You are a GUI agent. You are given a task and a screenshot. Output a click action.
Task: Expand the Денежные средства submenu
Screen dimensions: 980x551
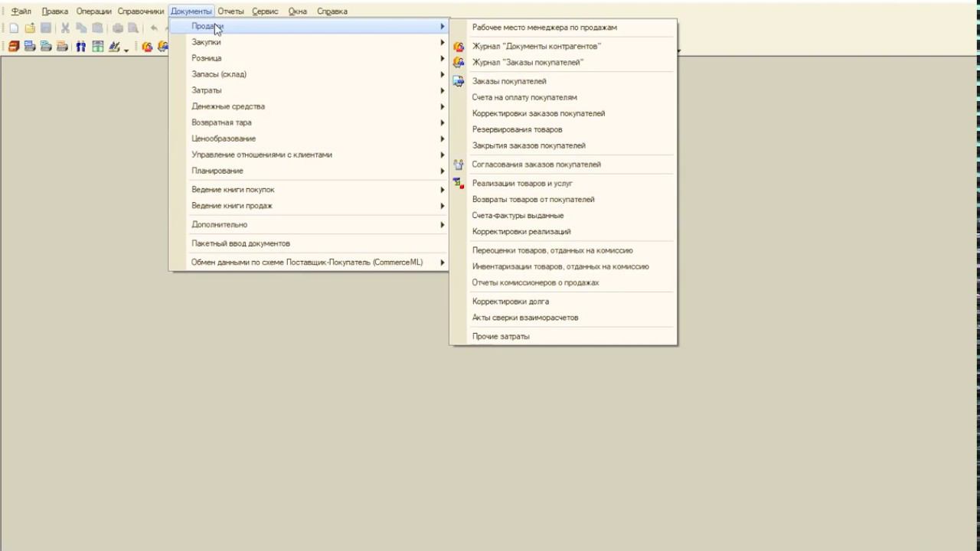[x=309, y=106]
